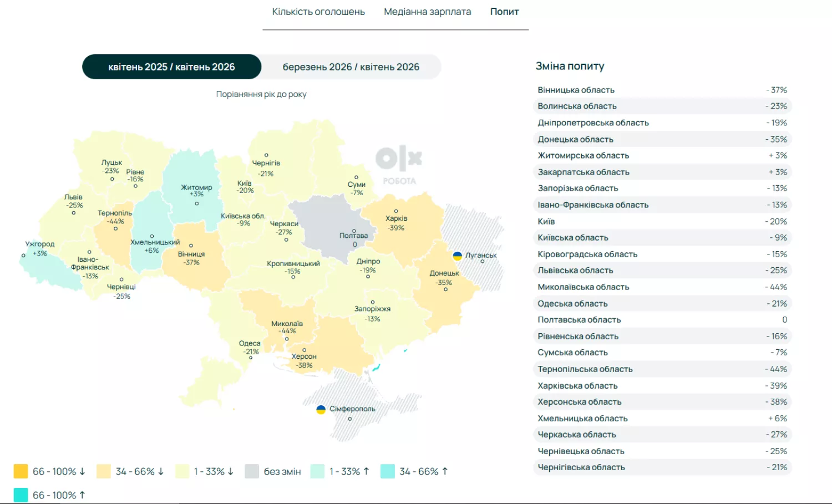
Task: Click the Ужгород +3% label on the map
Action: [x=40, y=248]
